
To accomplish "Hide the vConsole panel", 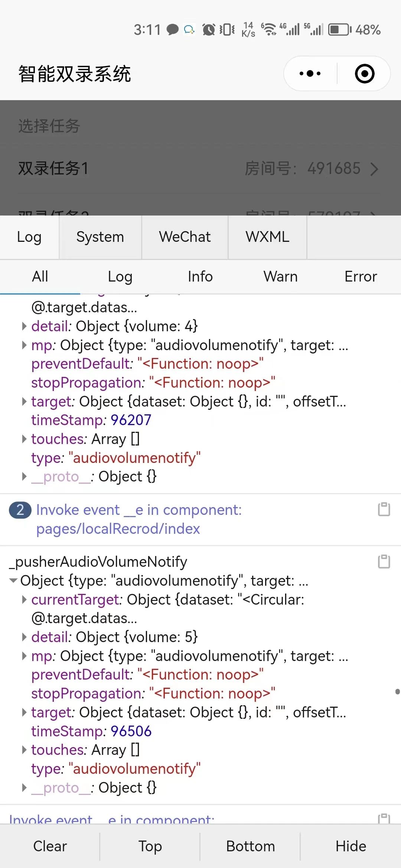I will tap(351, 846).
